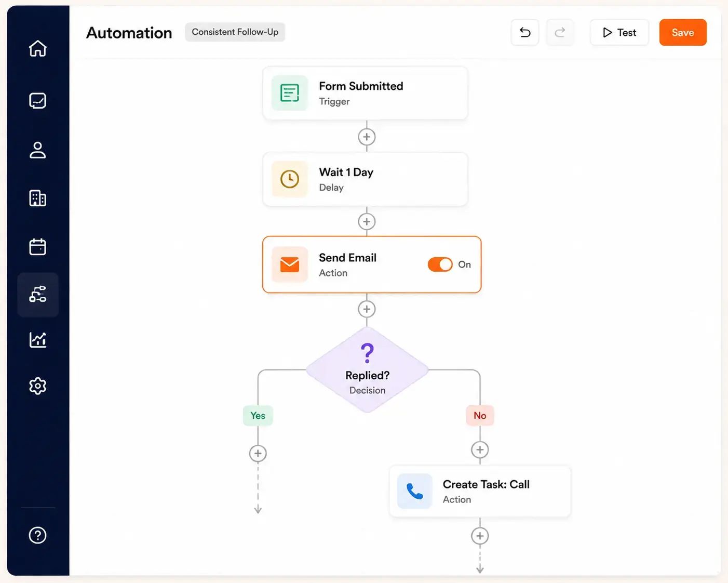Save the automation
Image resolution: width=728 pixels, height=583 pixels.
[x=683, y=33]
